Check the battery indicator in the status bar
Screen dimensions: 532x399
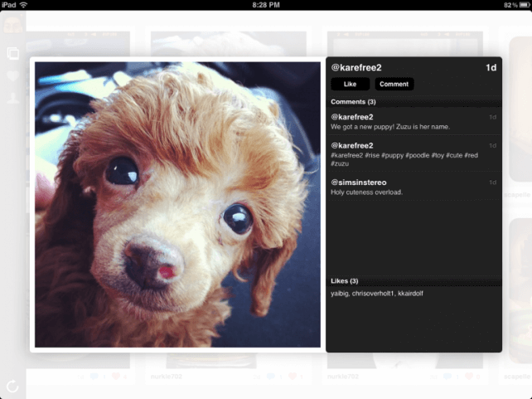(x=525, y=5)
